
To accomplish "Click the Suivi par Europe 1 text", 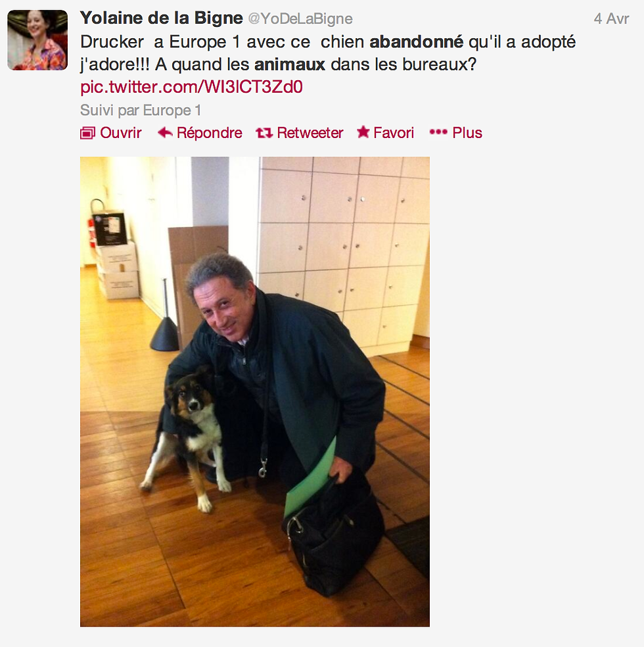I will pyautogui.click(x=141, y=110).
